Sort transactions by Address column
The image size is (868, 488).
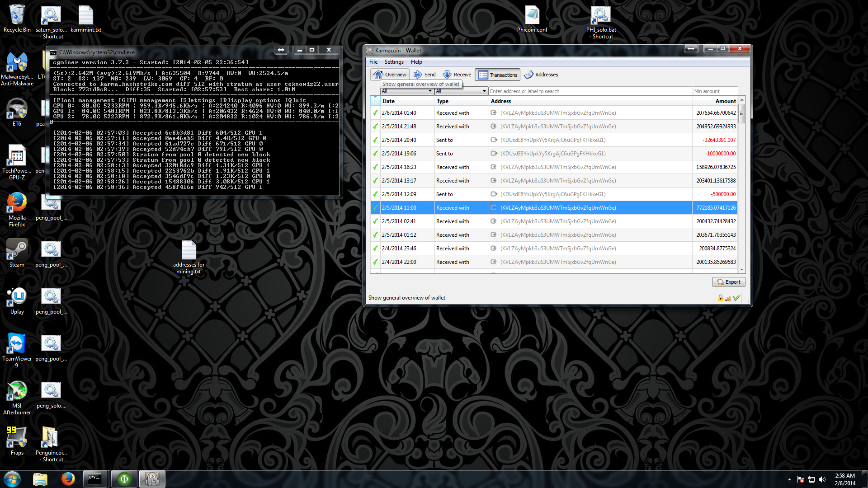point(590,101)
